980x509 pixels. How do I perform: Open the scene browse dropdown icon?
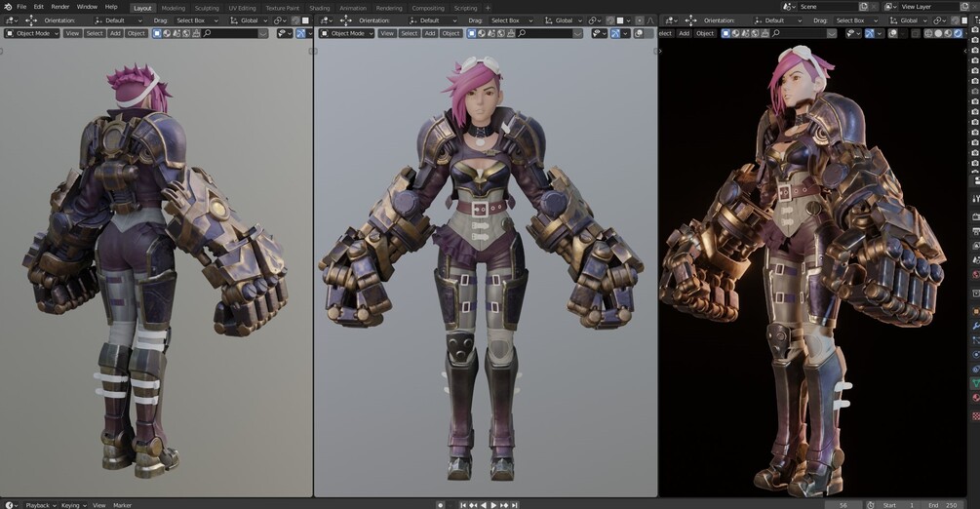point(788,7)
